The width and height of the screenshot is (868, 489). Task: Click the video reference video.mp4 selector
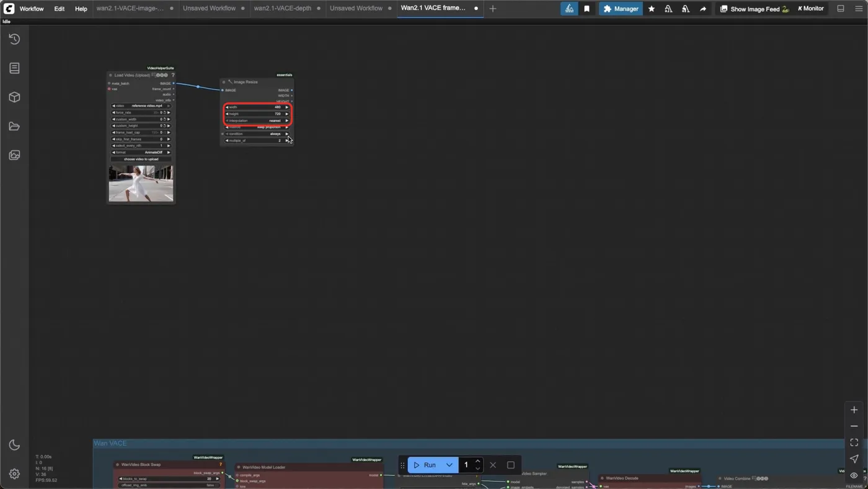coord(141,106)
